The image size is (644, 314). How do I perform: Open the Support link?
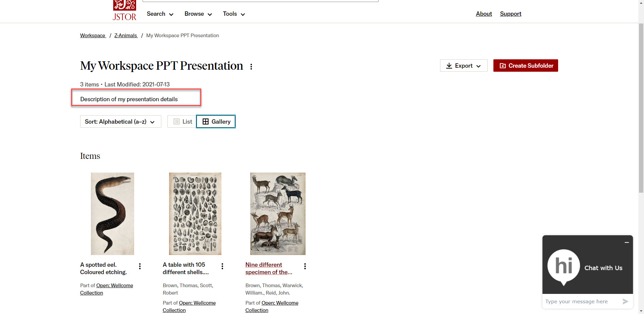tap(511, 14)
